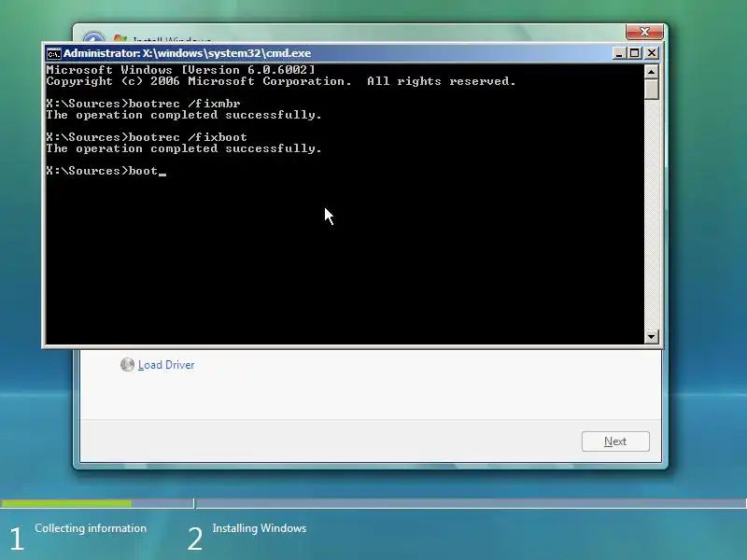
Task: Minimize the Administrator cmd.exe window
Action: [618, 53]
